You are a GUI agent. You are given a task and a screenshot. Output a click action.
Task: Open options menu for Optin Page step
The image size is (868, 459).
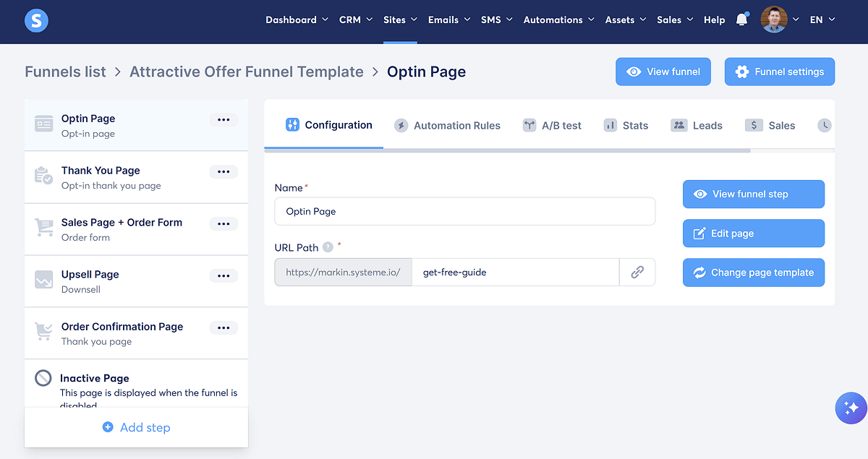pos(224,120)
